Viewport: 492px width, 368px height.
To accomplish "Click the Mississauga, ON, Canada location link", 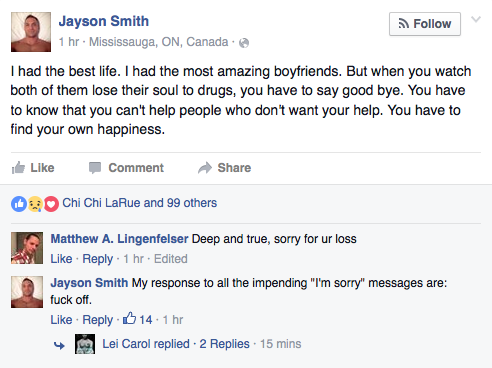I will click(x=159, y=42).
